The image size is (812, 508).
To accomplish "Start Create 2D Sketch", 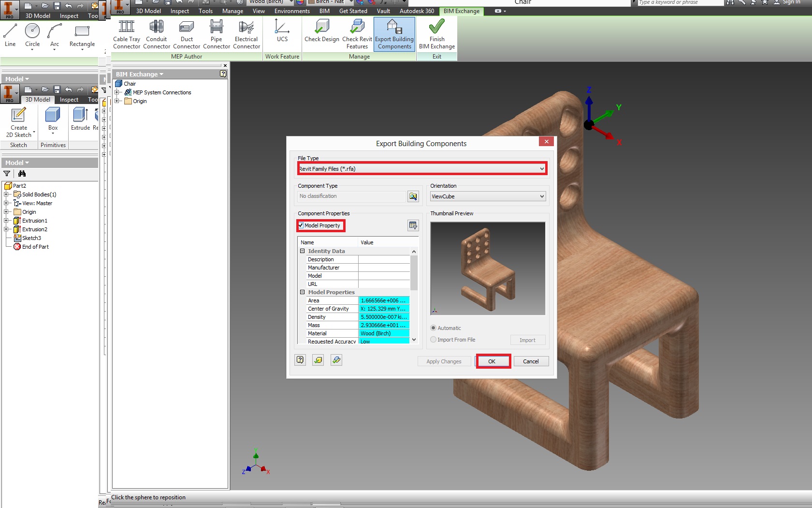I will [19, 123].
